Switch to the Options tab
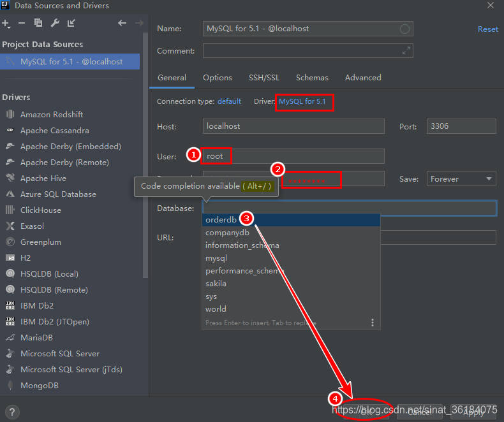 pos(218,78)
